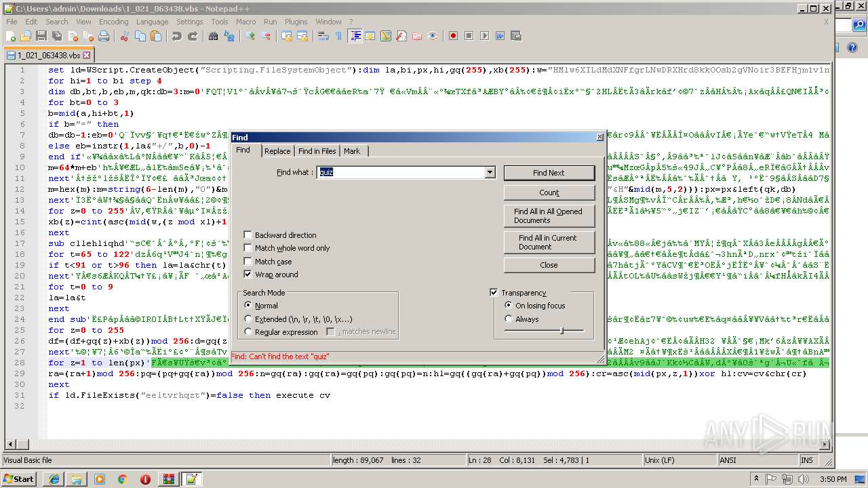Start macro recording red circle icon
This screenshot has width=868, height=488.
pyautogui.click(x=453, y=36)
